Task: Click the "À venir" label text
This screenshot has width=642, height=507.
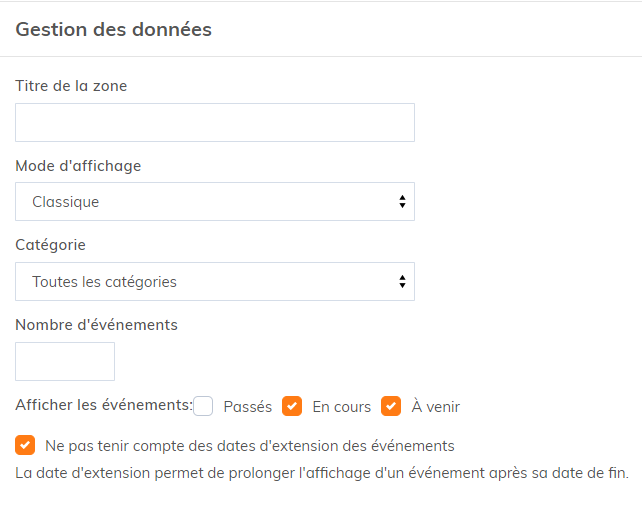Action: (x=435, y=407)
